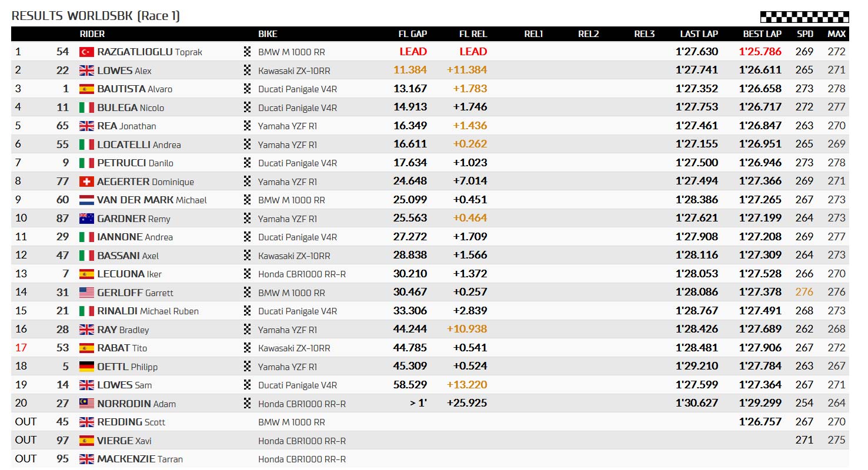The height and width of the screenshot is (470, 868).
Task: Select the MAX column header
Action: (837, 34)
